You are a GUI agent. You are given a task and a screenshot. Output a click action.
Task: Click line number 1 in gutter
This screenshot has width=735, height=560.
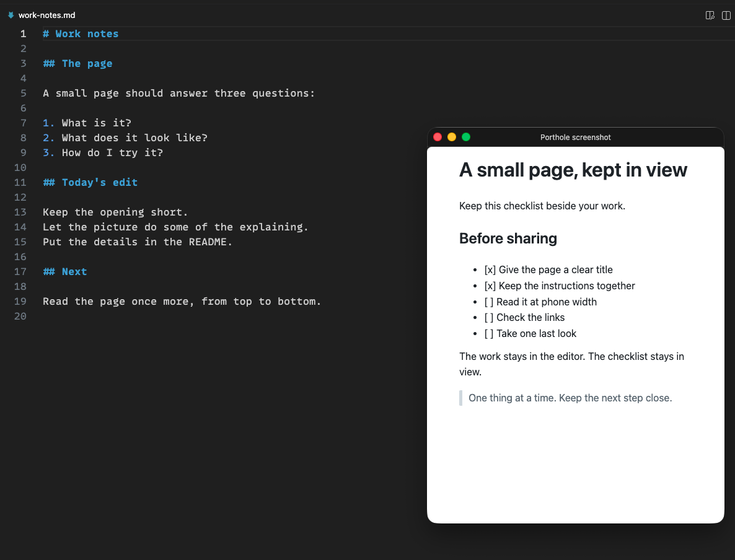tap(23, 33)
